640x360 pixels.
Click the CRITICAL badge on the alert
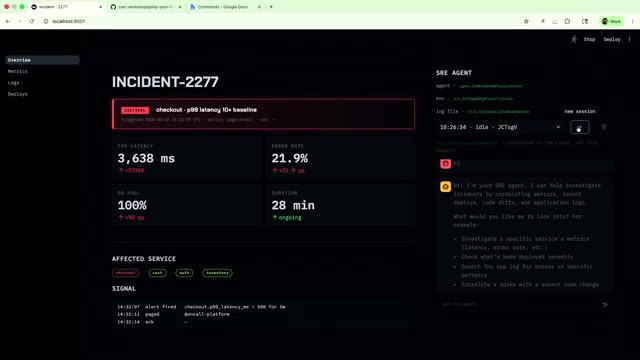[x=135, y=110]
